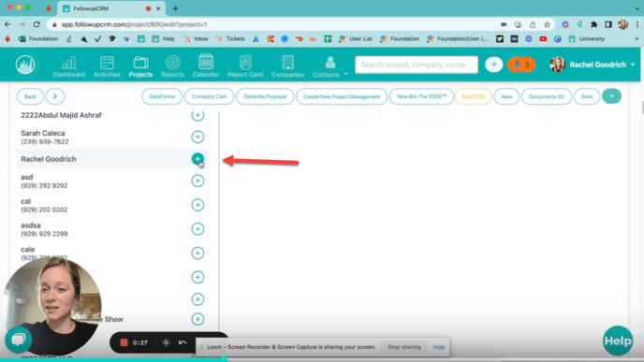Open the YouTube bookmark icon

point(543,38)
